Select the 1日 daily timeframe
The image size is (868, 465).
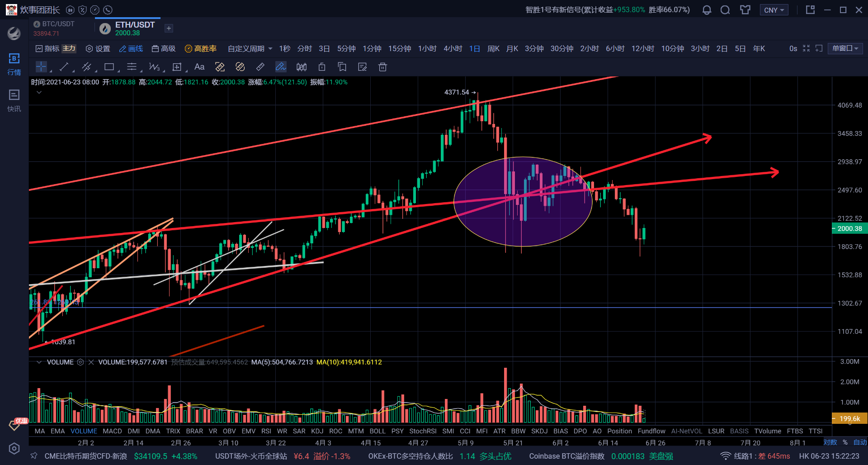tap(475, 48)
